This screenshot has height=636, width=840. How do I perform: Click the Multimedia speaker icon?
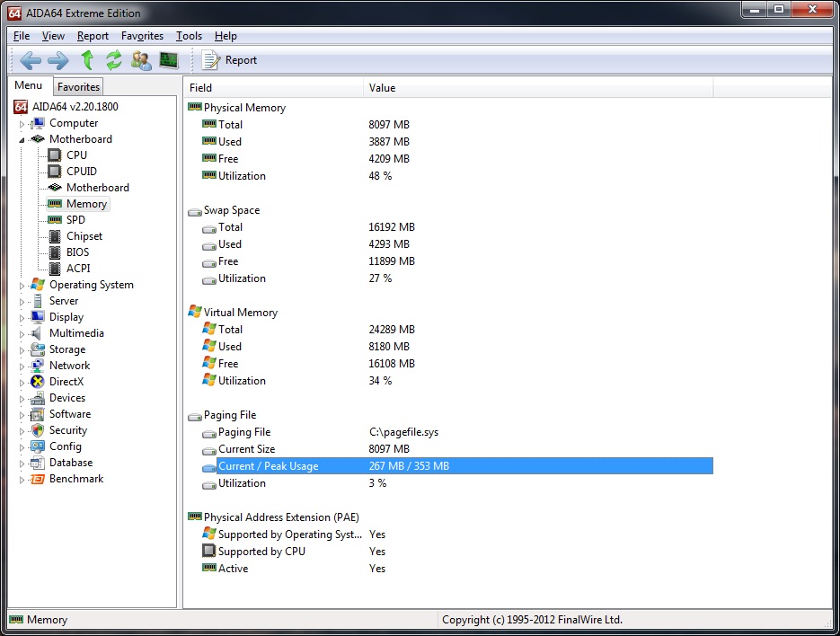point(37,332)
